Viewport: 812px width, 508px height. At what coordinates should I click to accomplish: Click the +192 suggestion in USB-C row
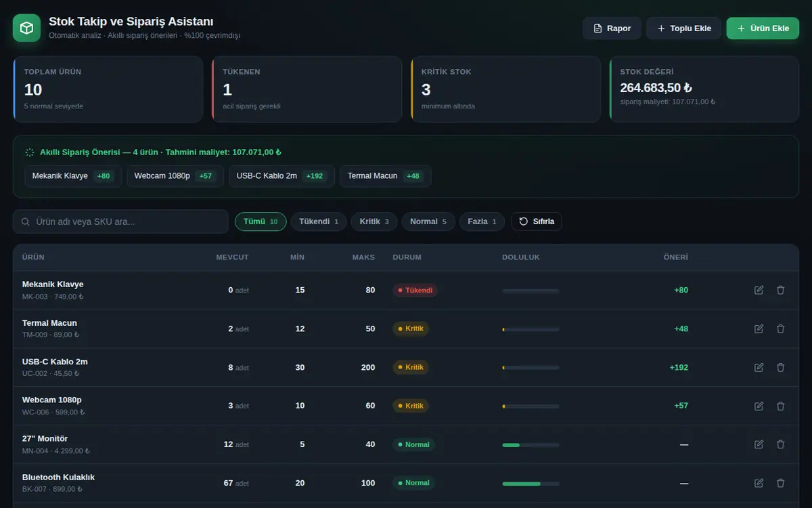[679, 367]
